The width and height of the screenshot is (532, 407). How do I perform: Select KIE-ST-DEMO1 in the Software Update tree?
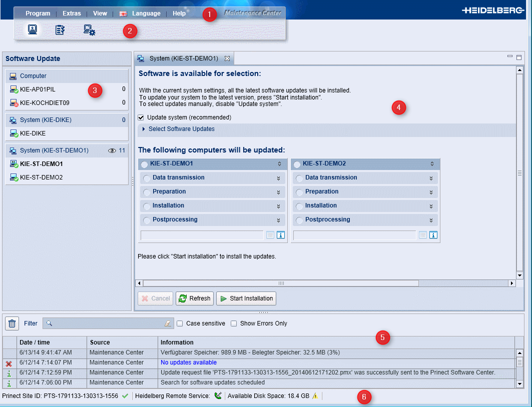click(x=67, y=164)
